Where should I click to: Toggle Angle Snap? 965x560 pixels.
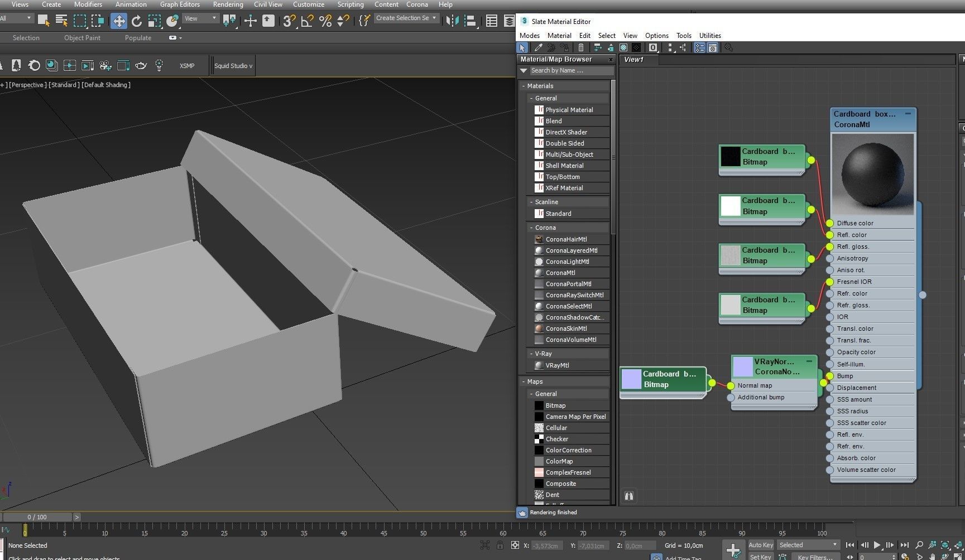[307, 21]
